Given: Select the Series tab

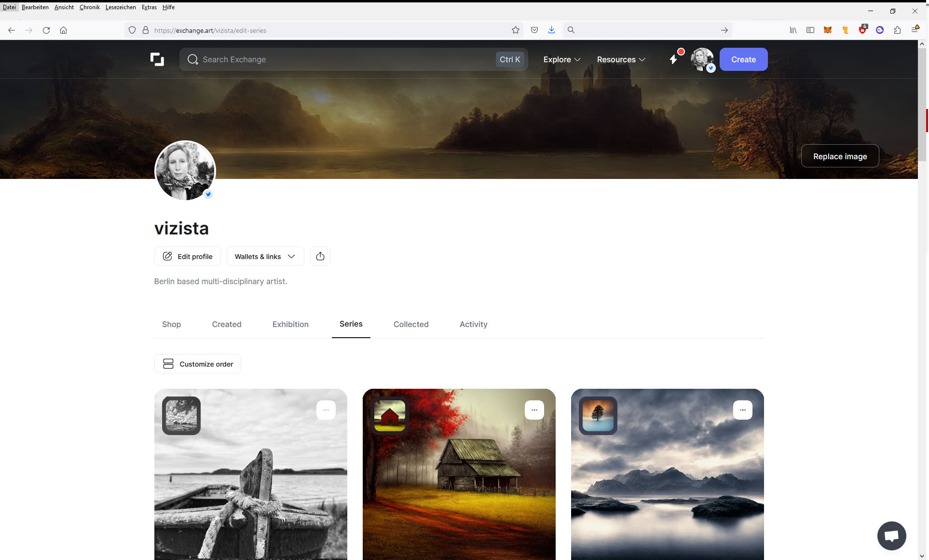Looking at the screenshot, I should coord(351,324).
